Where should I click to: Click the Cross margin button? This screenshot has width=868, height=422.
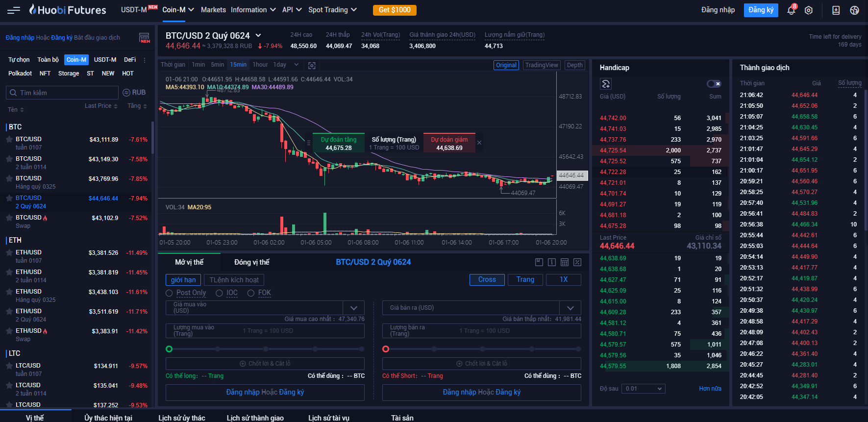pos(487,279)
